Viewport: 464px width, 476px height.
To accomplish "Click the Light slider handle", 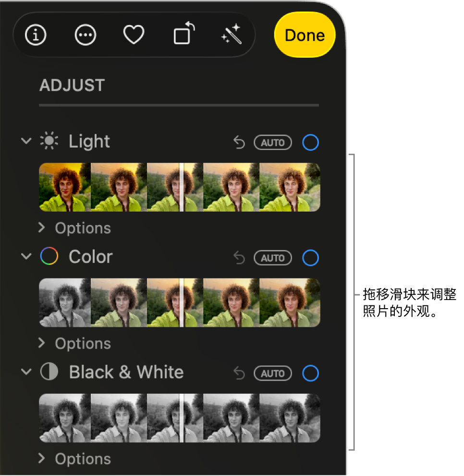I will pos(182,188).
